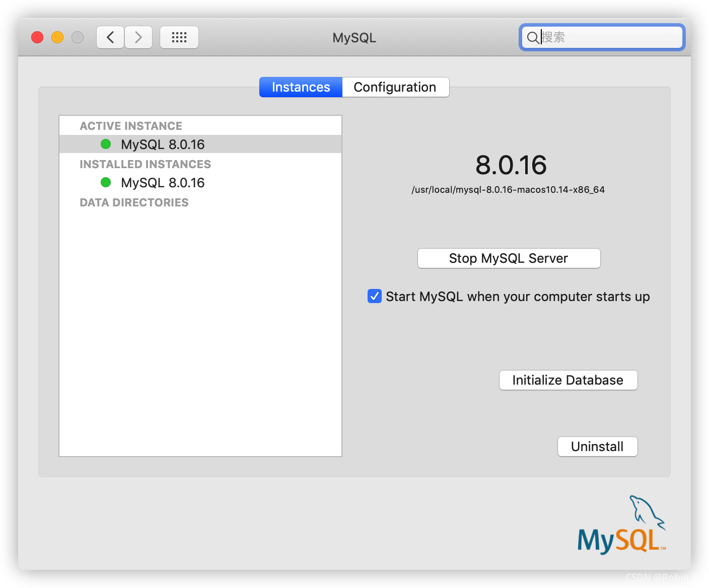Focus the search input field
The image size is (709, 588).
coord(602,37)
